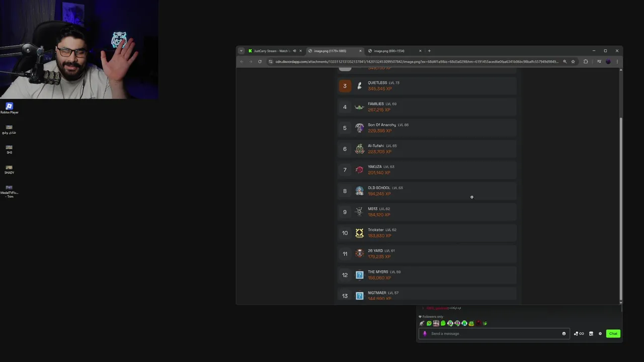Pick the grey dinosaur emote in chat
Screen dimensions: 644x362
[422, 323]
